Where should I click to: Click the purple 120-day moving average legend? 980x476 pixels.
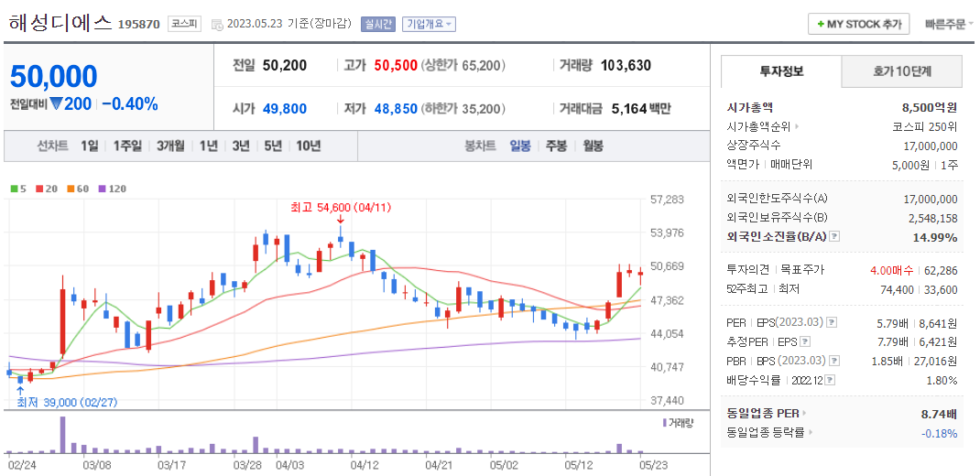point(112,188)
